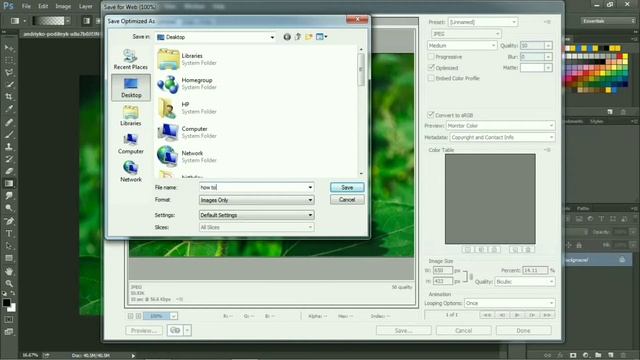Select the Hand tool in Photoshop toolbar

click(x=9, y=271)
